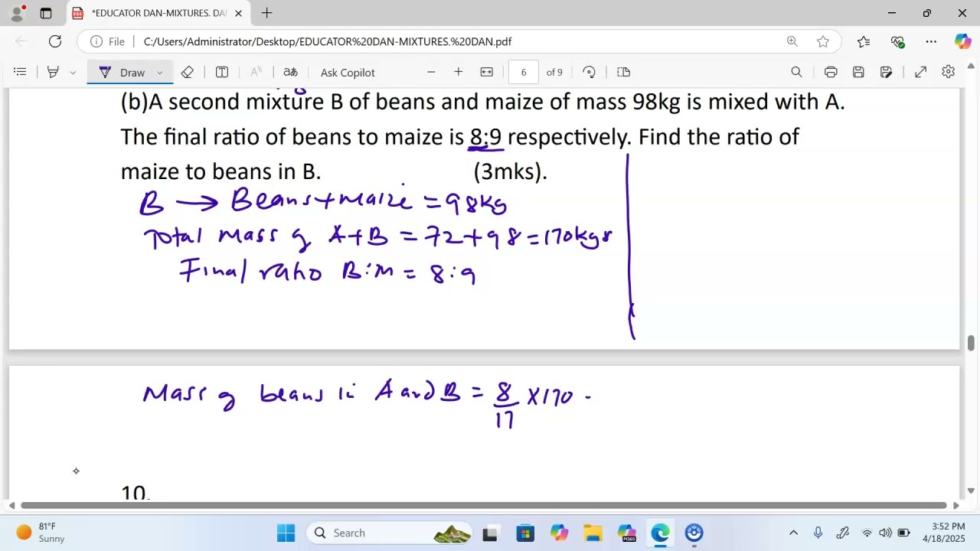Open Edge profile icon
The image size is (980, 551).
click(x=17, y=13)
